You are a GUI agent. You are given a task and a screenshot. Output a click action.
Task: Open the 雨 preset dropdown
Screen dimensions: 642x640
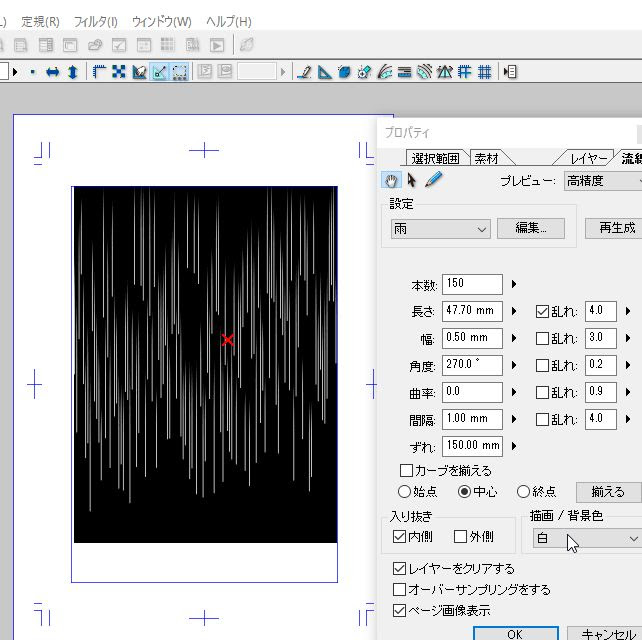click(x=441, y=229)
